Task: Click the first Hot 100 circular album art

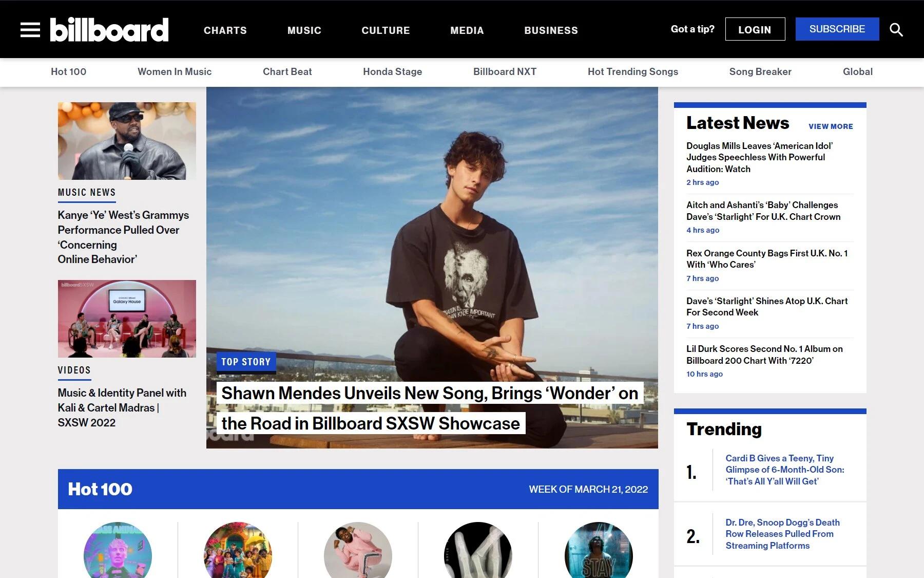Action: click(118, 552)
